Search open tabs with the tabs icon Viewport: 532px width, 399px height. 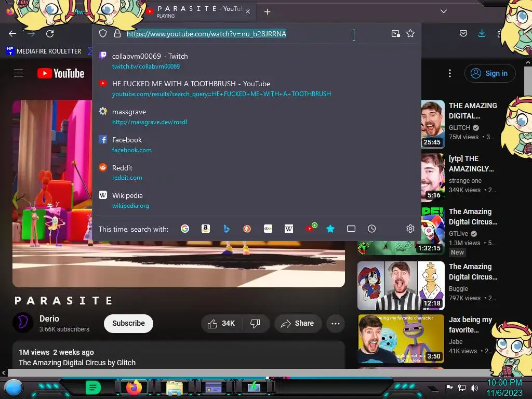coord(351,229)
